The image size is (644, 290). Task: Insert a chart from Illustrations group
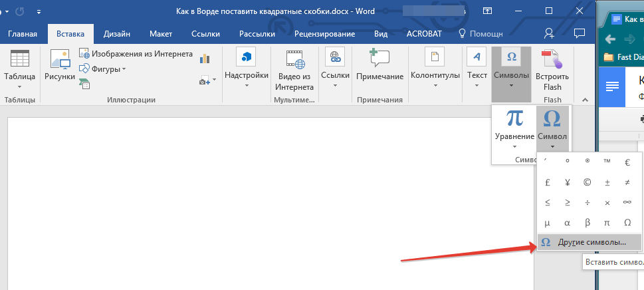(x=205, y=59)
